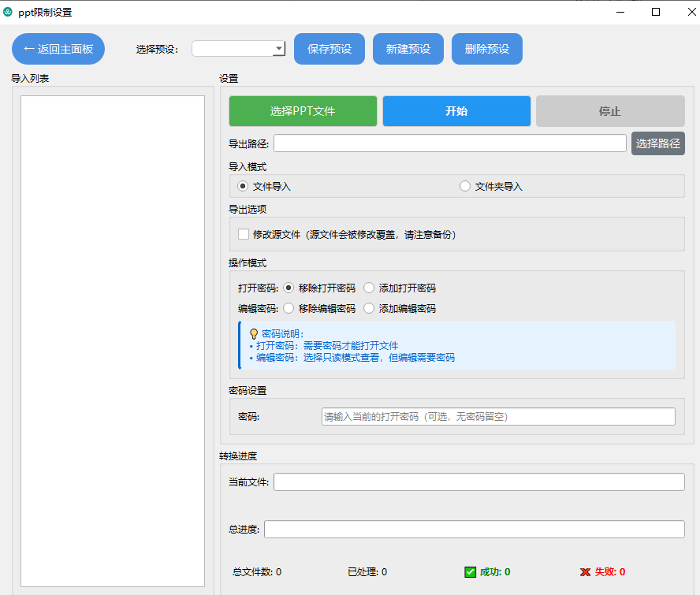Click the green success checkmark icon

(x=470, y=571)
